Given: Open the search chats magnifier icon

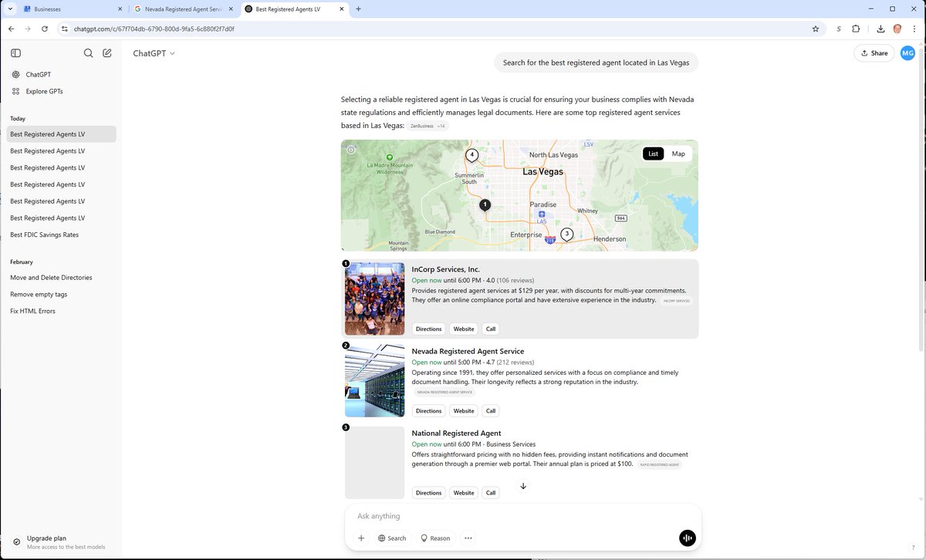Looking at the screenshot, I should [x=88, y=53].
